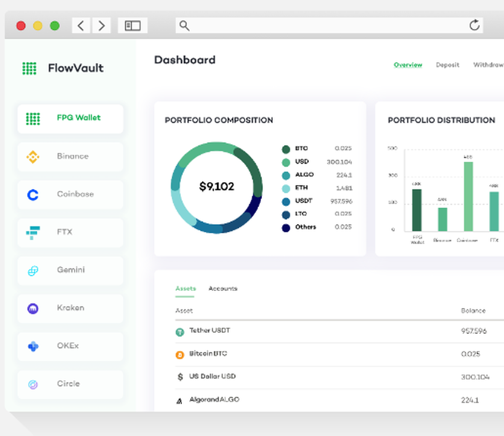This screenshot has height=436, width=504.
Task: Click the 1.481 value beside ETH in the legend
Action: [344, 188]
